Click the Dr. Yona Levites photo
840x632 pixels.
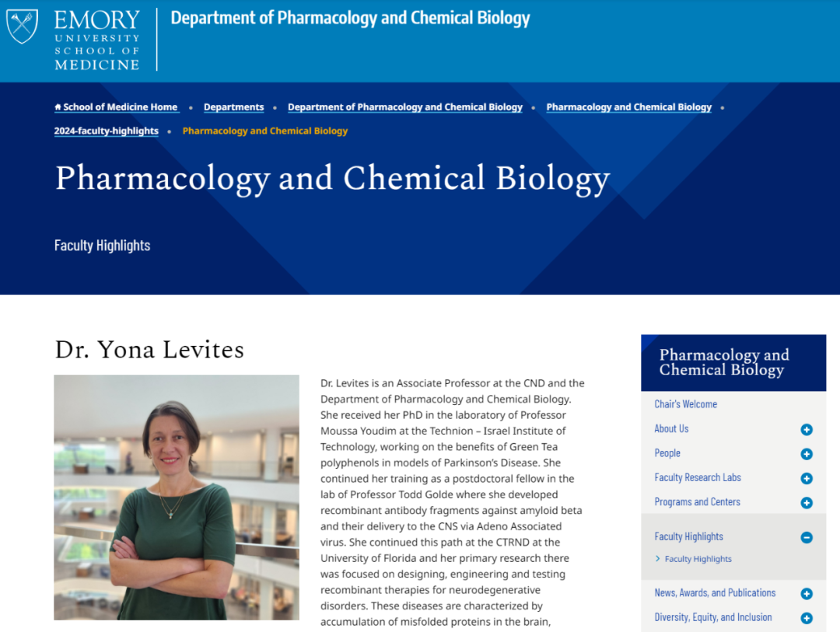[177, 497]
